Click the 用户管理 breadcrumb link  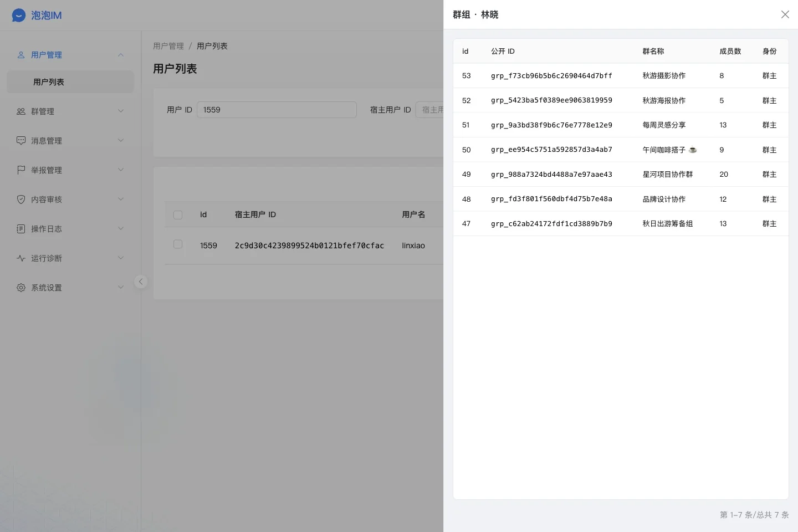coord(168,46)
